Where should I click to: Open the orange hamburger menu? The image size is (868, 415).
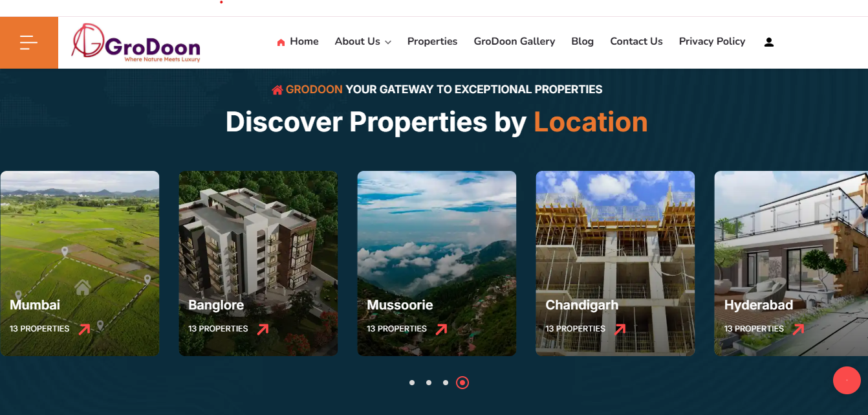(29, 43)
